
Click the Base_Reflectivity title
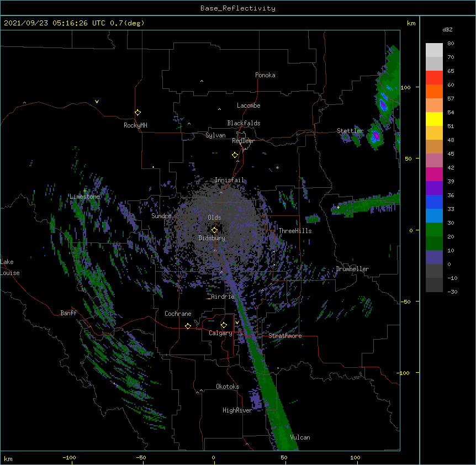coord(238,8)
